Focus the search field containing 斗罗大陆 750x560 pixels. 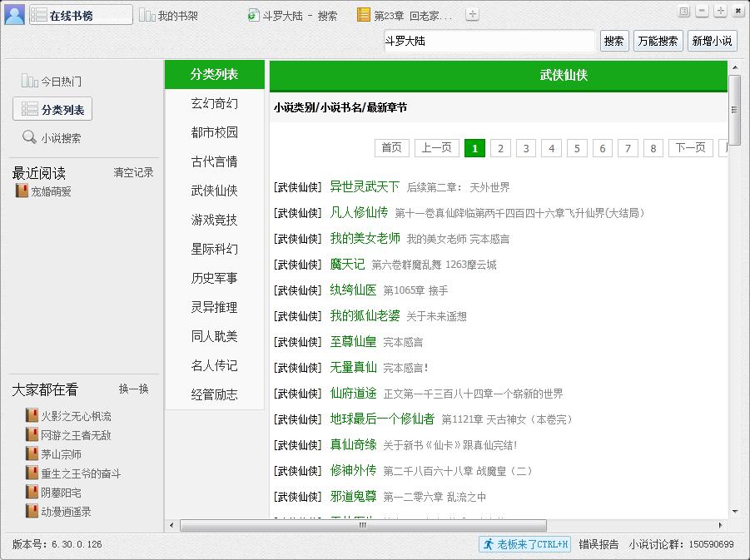[x=489, y=41]
